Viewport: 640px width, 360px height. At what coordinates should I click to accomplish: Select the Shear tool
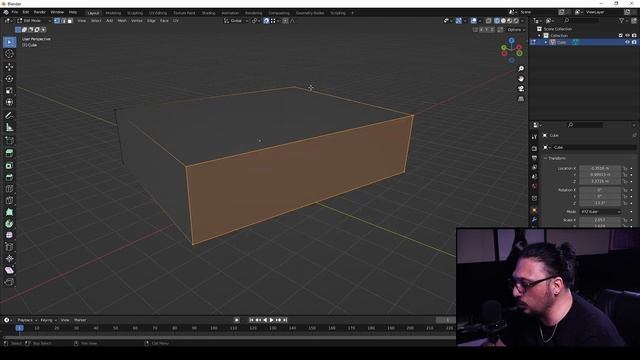point(9,270)
